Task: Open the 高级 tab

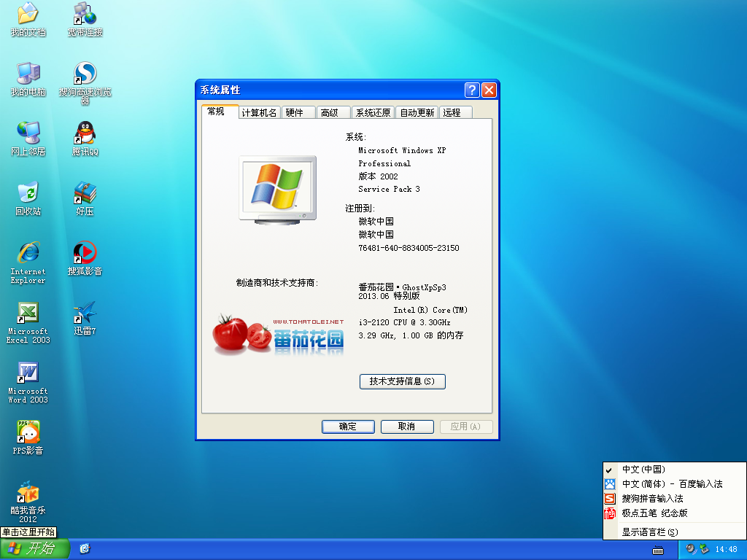Action: [333, 113]
